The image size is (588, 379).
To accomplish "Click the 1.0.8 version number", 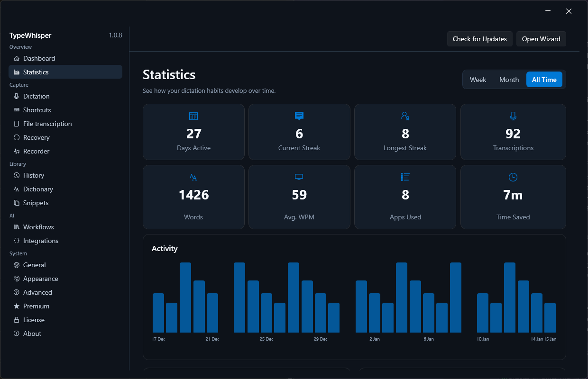I will click(x=115, y=36).
